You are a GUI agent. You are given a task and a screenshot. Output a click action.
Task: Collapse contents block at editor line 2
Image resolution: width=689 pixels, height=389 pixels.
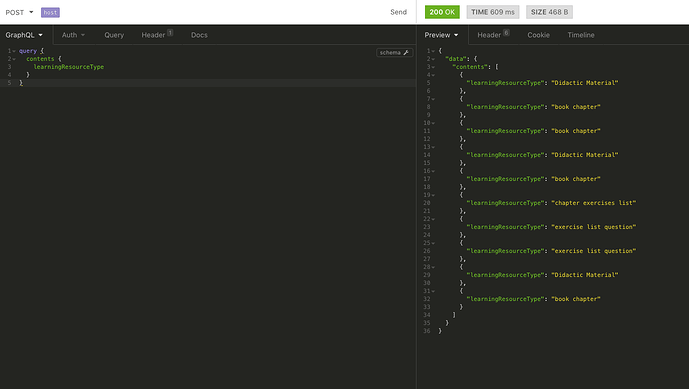point(14,59)
